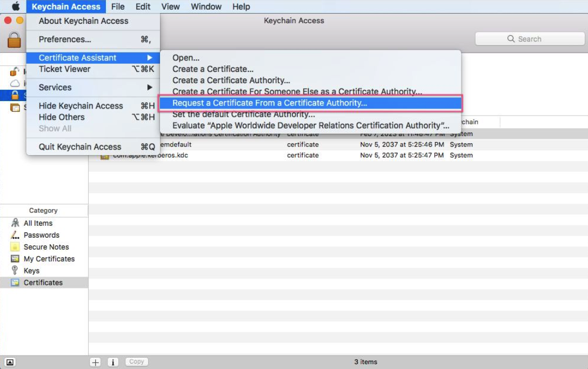Screen dimensions: 588x369
Task: Click the Certificates category icon
Action: pos(15,283)
